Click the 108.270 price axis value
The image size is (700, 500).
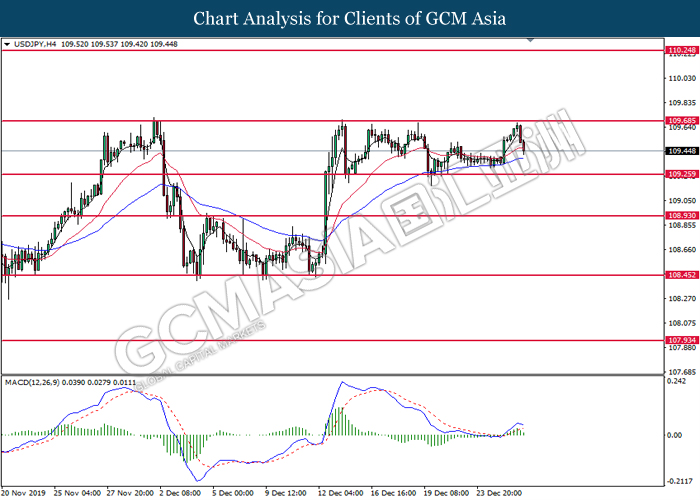pyautogui.click(x=682, y=298)
